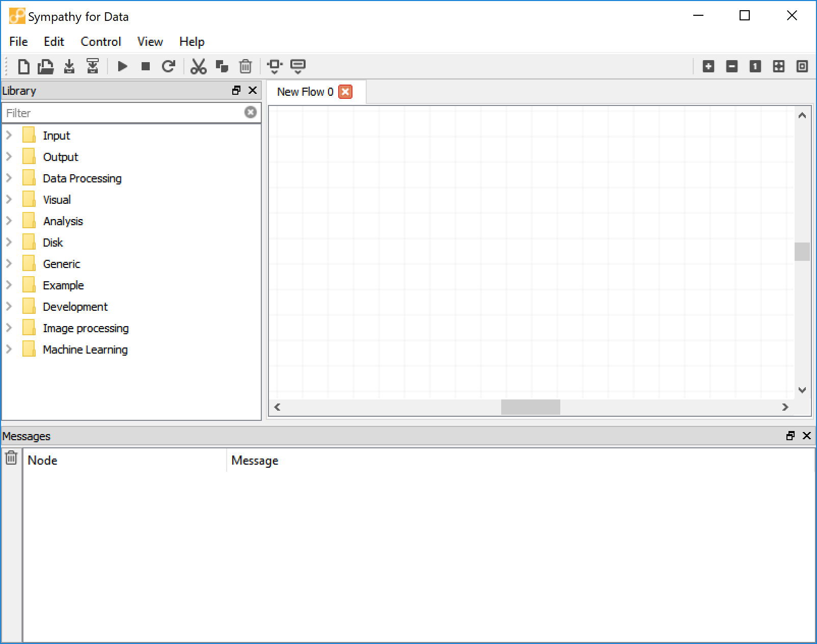Expand the Analysis library folder

(x=9, y=221)
